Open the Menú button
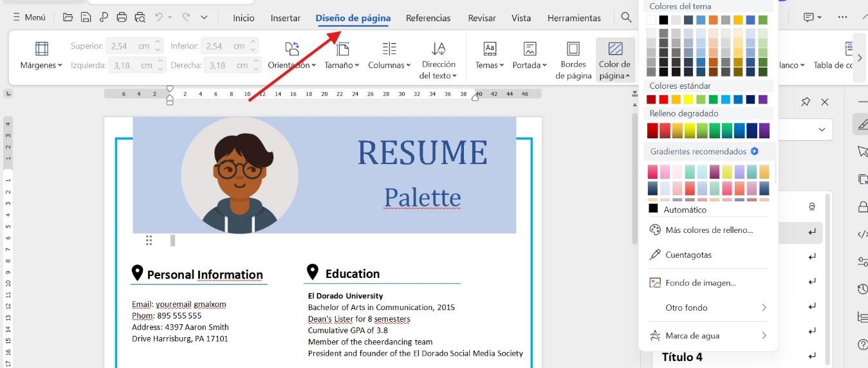This screenshot has width=868, height=368. 29,17
